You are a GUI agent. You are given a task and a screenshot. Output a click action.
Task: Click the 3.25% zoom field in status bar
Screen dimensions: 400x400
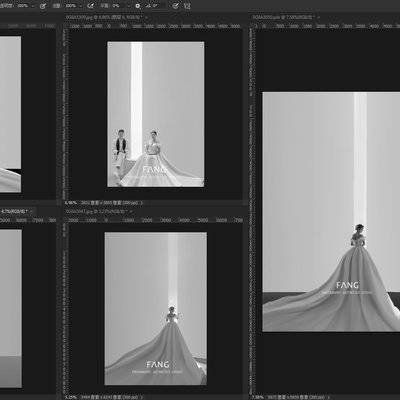click(x=71, y=397)
